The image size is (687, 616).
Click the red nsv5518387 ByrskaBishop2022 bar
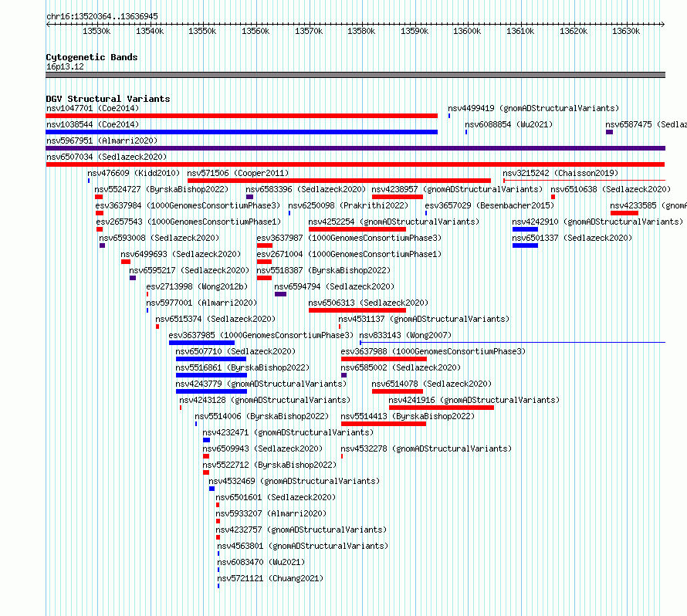(264, 278)
